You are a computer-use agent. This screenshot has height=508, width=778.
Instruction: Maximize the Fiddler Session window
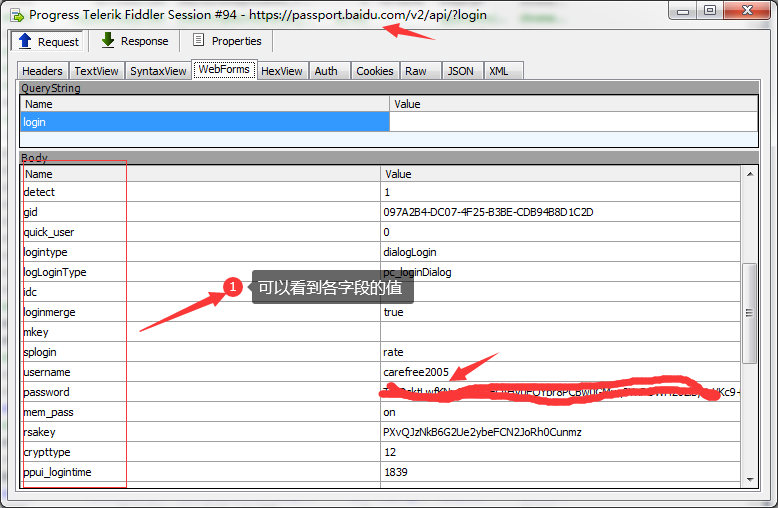click(x=710, y=11)
